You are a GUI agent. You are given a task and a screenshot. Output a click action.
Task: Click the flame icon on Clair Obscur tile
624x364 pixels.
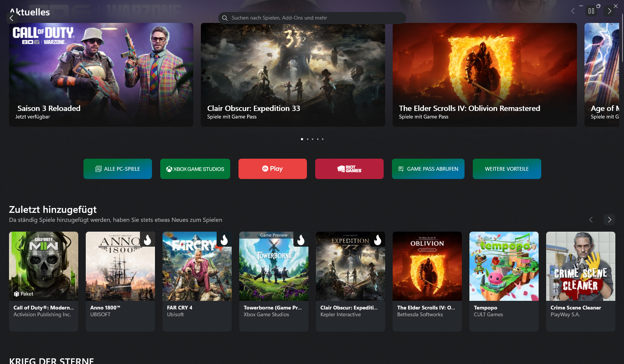tap(378, 240)
